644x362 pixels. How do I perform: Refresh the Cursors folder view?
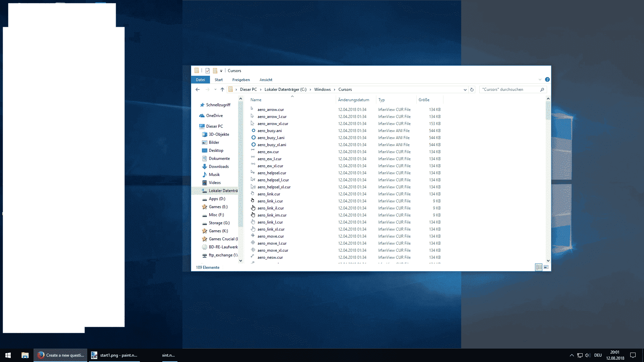pos(472,89)
